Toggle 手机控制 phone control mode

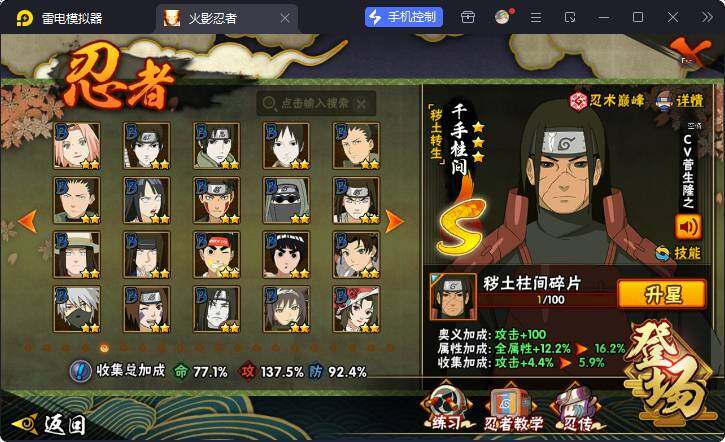click(403, 18)
